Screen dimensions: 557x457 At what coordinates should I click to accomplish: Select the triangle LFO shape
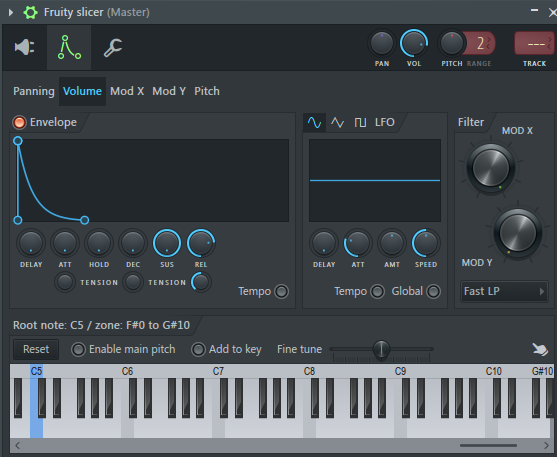337,123
